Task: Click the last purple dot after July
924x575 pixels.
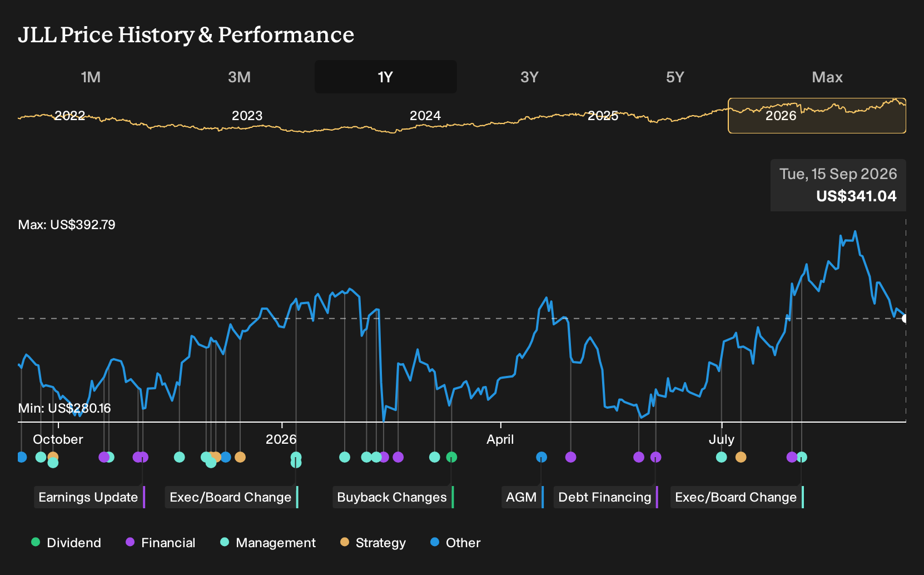Action: coord(792,457)
